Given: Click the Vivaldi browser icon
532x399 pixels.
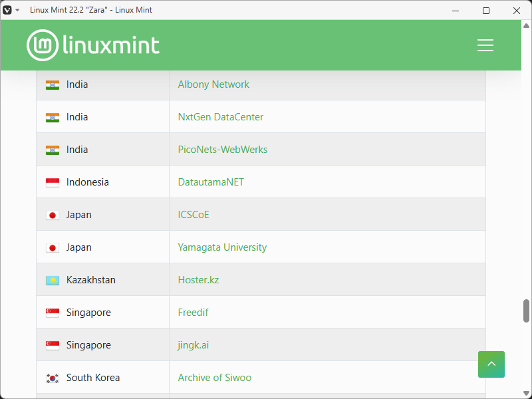Looking at the screenshot, I should tap(7, 11).
